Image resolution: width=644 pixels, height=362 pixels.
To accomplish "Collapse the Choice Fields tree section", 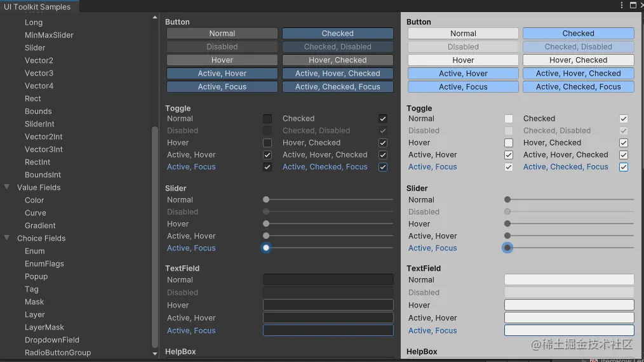I will click(x=7, y=238).
